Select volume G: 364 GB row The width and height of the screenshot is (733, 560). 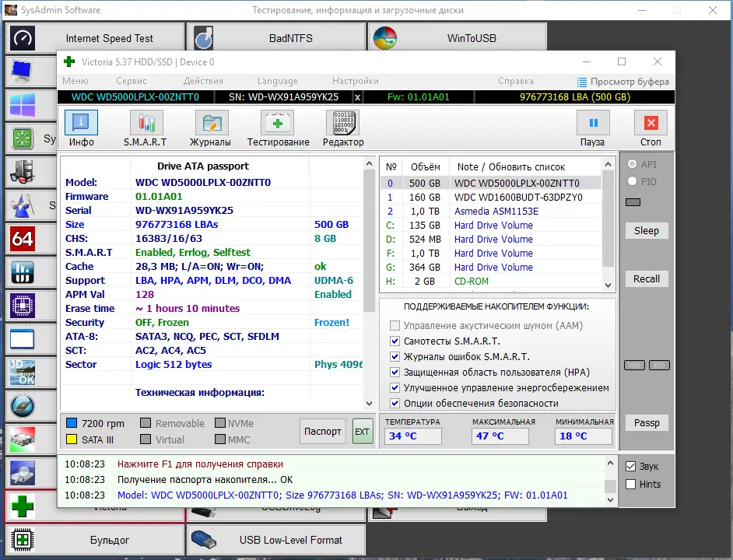pyautogui.click(x=491, y=268)
